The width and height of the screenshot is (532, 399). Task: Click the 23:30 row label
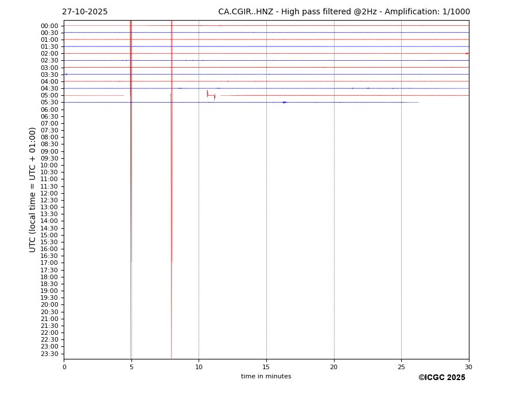49,354
